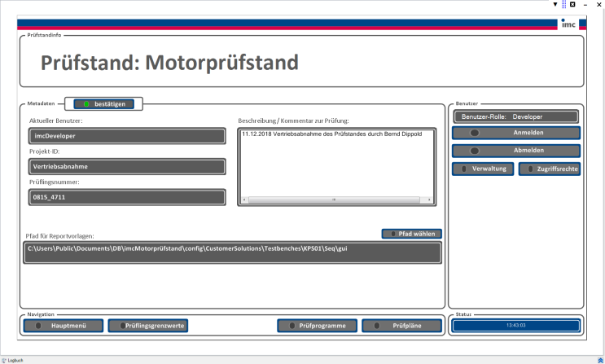
Task: Click the bestätigen button
Action: click(x=103, y=104)
